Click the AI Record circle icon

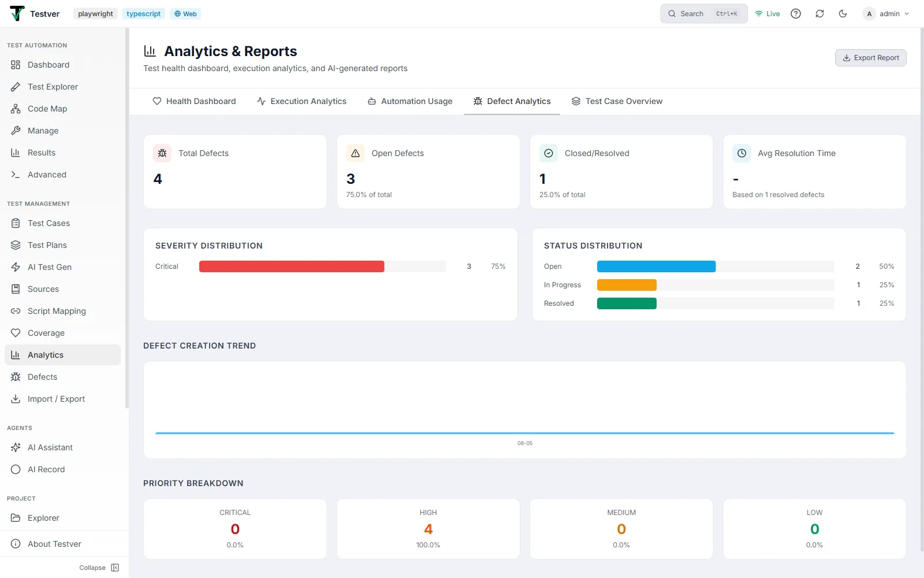16,469
